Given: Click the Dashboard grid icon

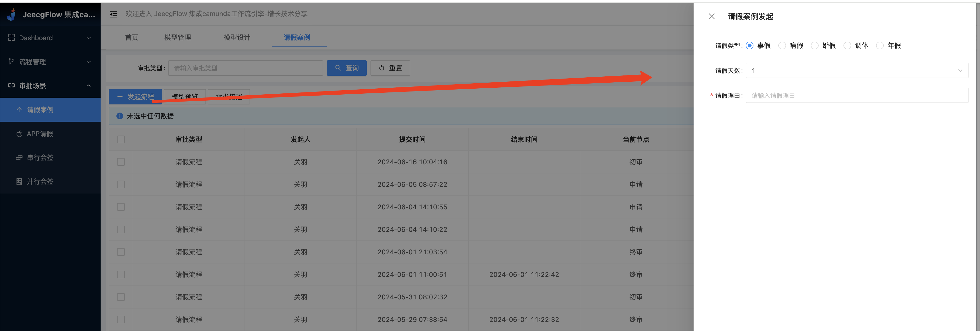Looking at the screenshot, I should pos(11,37).
